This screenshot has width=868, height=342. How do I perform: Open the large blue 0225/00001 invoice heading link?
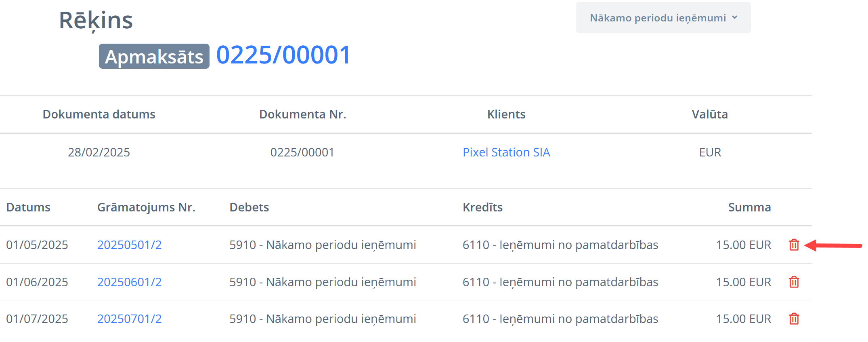click(283, 55)
